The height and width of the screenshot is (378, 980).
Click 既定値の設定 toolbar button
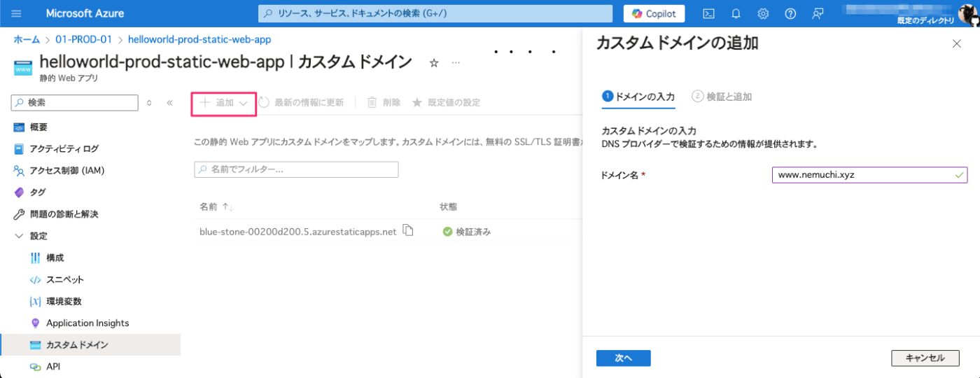(446, 102)
